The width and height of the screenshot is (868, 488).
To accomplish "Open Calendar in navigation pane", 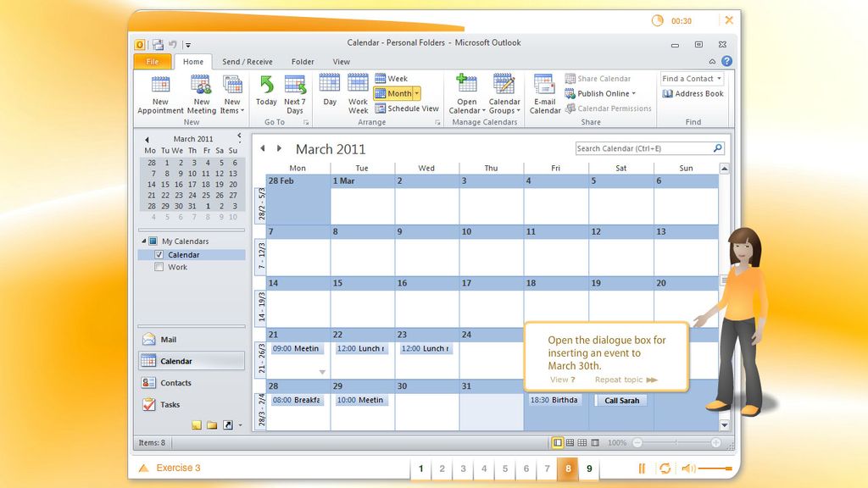I will coord(191,361).
